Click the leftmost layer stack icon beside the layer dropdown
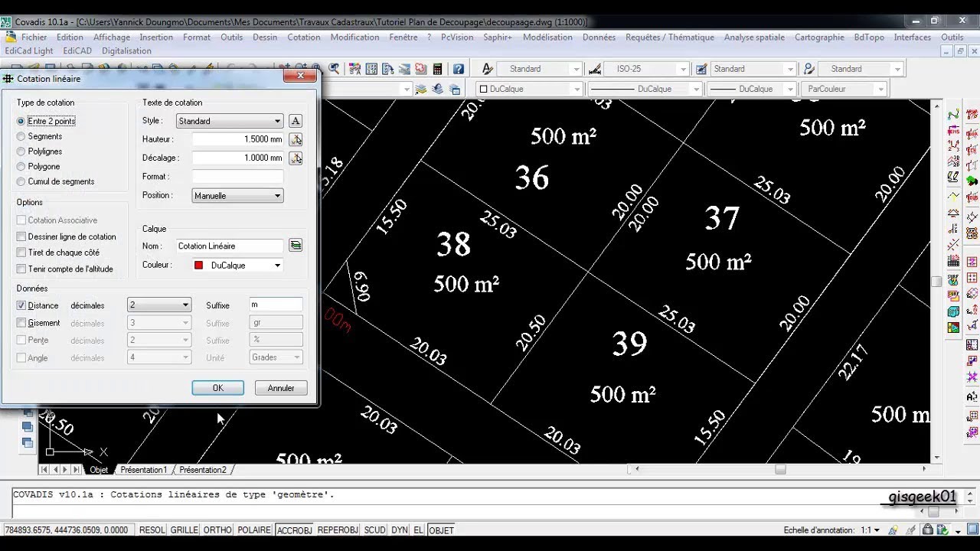Screen dimensions: 980x551 tap(420, 89)
